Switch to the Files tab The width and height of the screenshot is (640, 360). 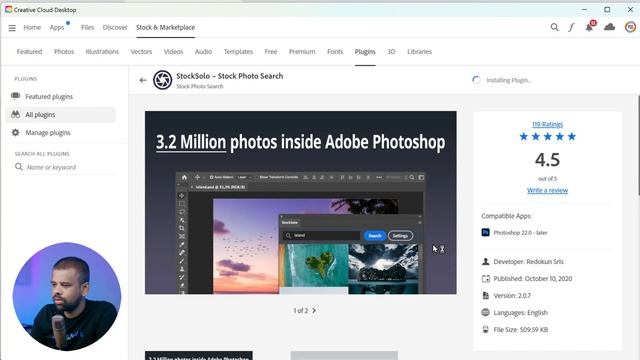[x=87, y=27]
